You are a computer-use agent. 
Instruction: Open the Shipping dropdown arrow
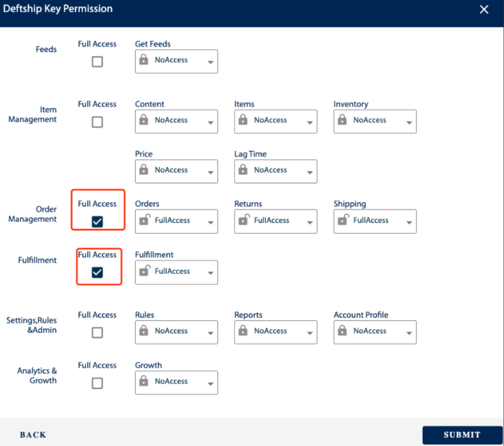[409, 222]
